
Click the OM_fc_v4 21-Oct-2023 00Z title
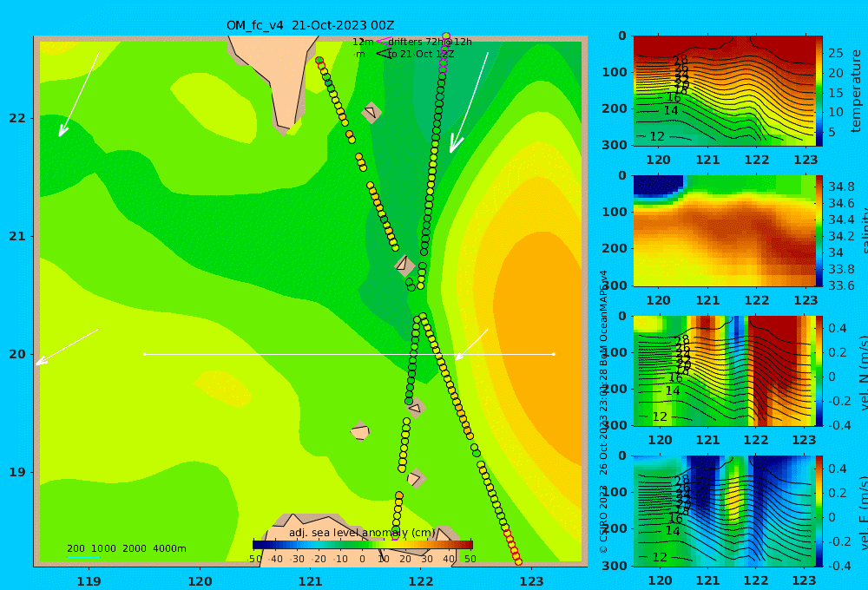(310, 25)
